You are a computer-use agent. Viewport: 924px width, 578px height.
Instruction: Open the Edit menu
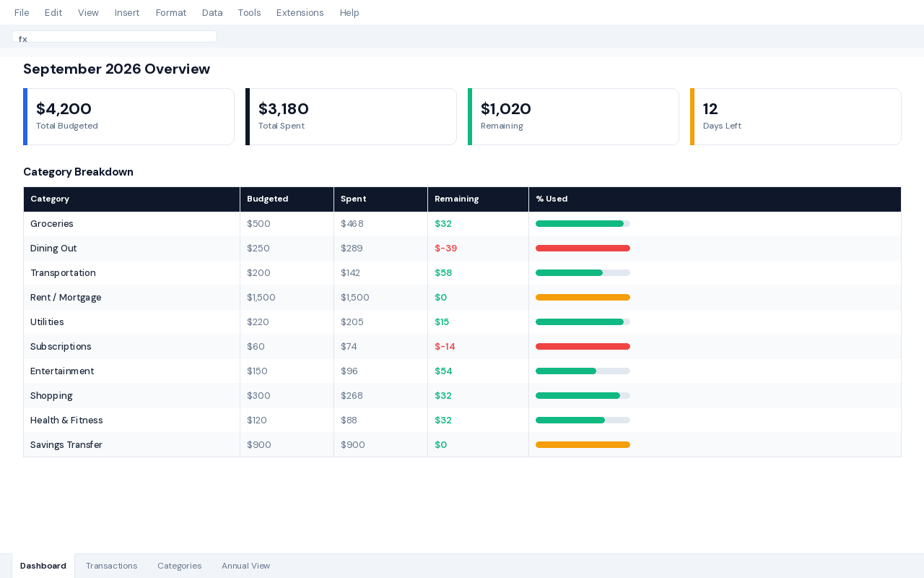pyautogui.click(x=53, y=12)
